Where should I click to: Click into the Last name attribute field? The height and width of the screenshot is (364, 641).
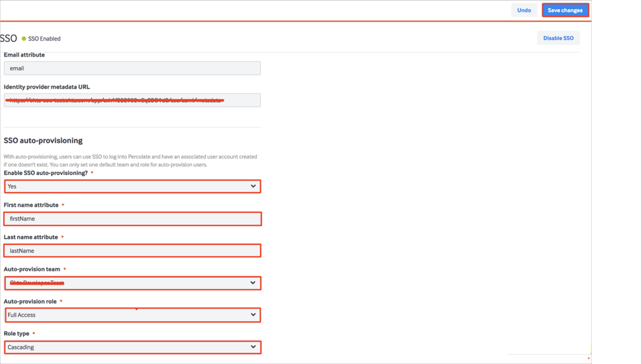[131, 250]
